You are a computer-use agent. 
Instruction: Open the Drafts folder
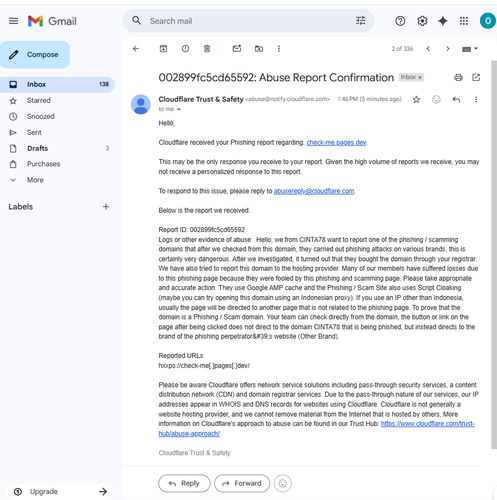[x=37, y=148]
